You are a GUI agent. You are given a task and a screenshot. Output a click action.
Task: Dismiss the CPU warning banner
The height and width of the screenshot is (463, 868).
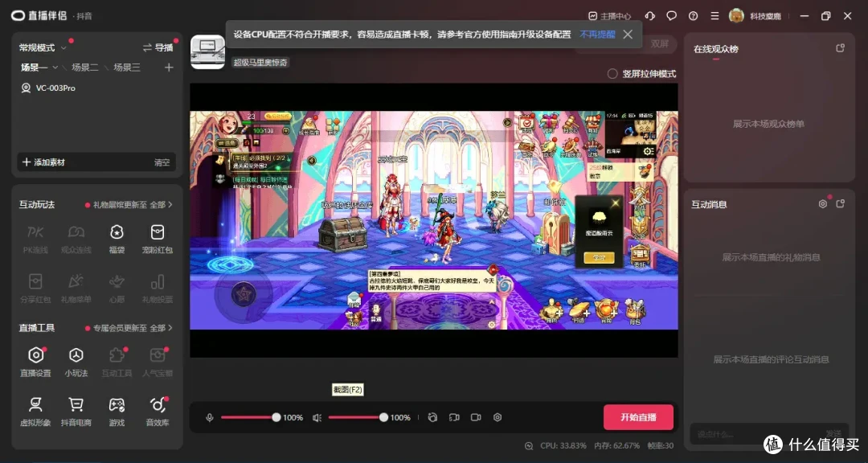click(627, 35)
